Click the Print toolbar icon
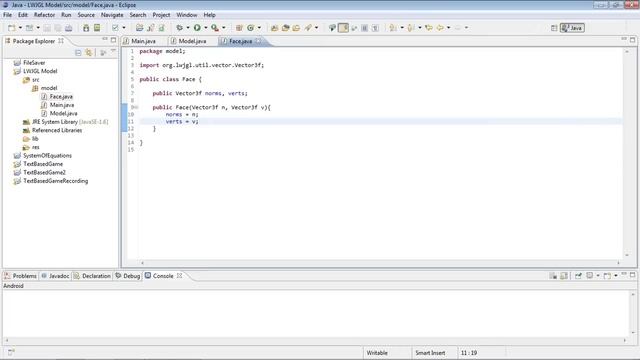The width and height of the screenshot is (640, 360). point(69,28)
